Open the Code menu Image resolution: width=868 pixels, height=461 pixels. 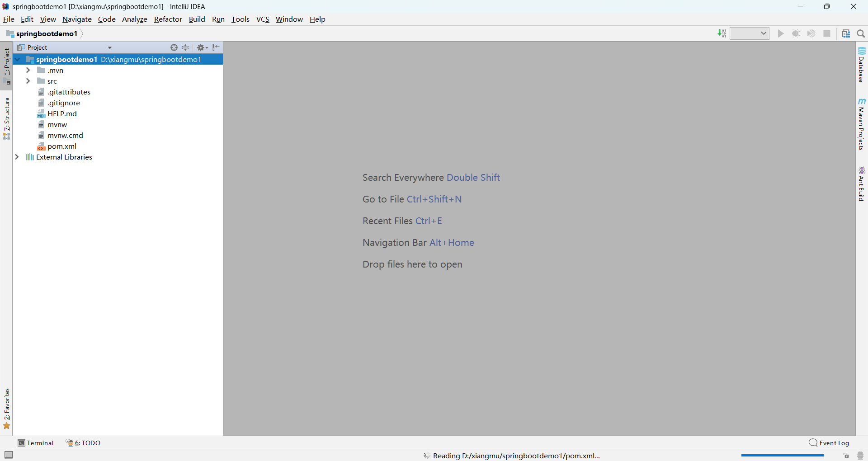107,19
